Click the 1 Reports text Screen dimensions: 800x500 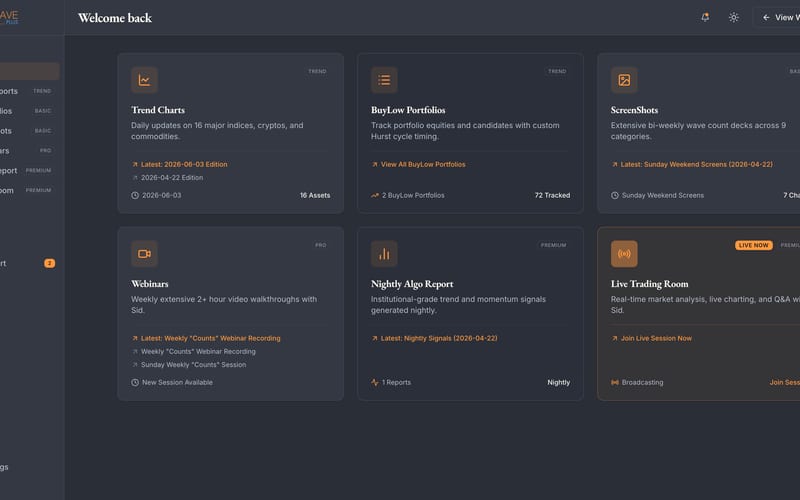396,383
